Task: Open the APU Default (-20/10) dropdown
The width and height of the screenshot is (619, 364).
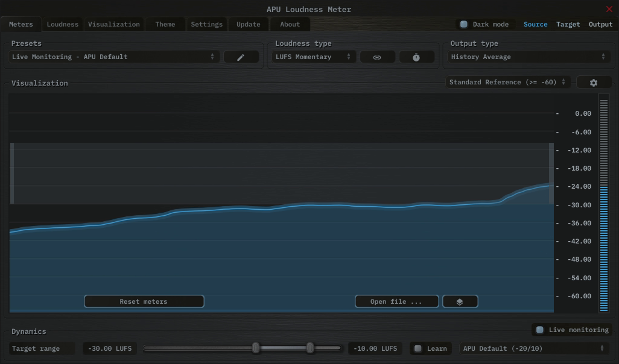Action: [x=534, y=349]
